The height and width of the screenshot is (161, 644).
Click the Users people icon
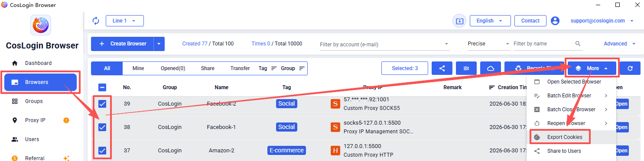(15, 139)
